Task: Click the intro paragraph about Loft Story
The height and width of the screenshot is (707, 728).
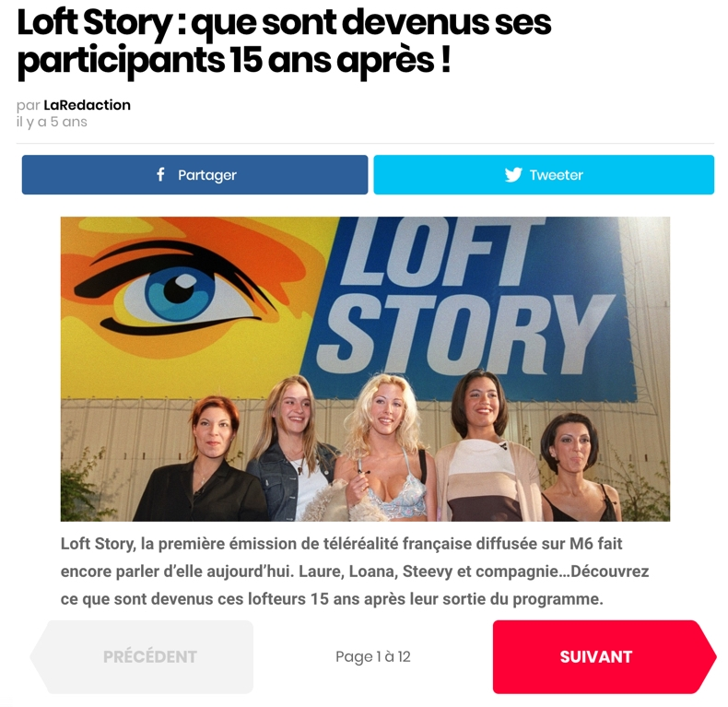Action: tap(355, 571)
